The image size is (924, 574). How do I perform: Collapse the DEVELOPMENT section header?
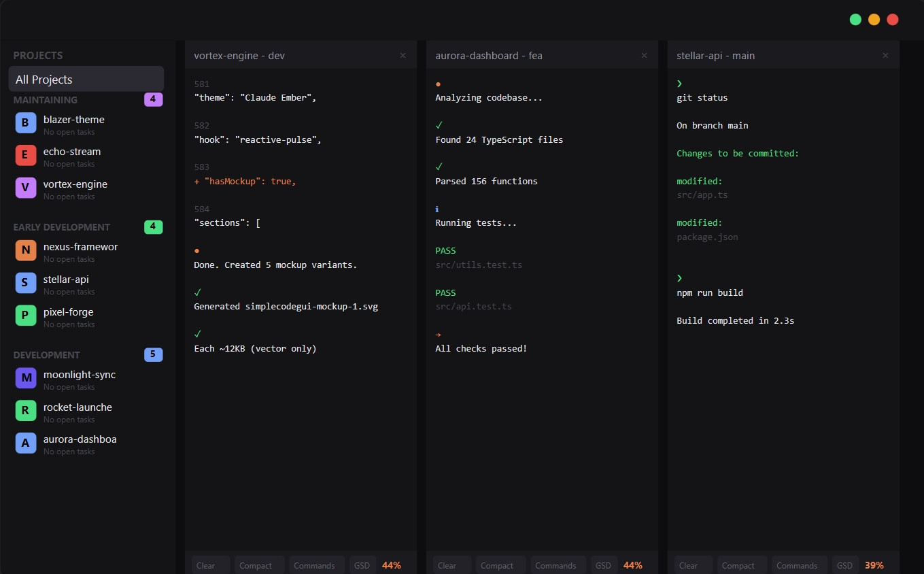(x=47, y=355)
